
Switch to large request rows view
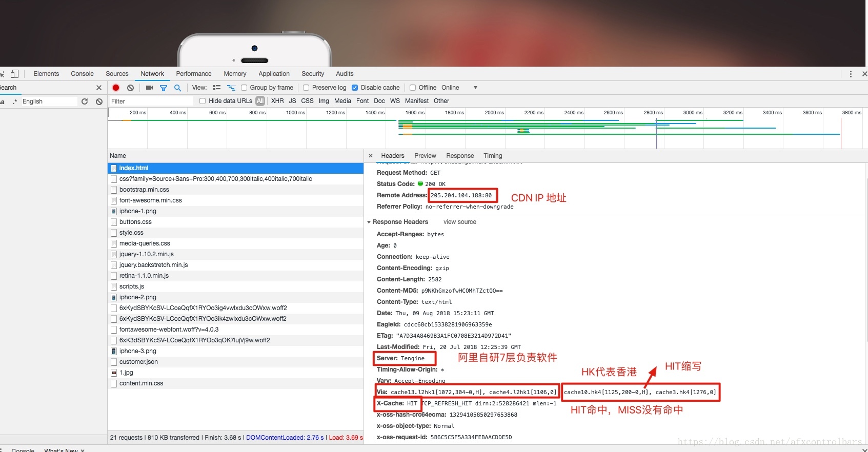coord(217,88)
